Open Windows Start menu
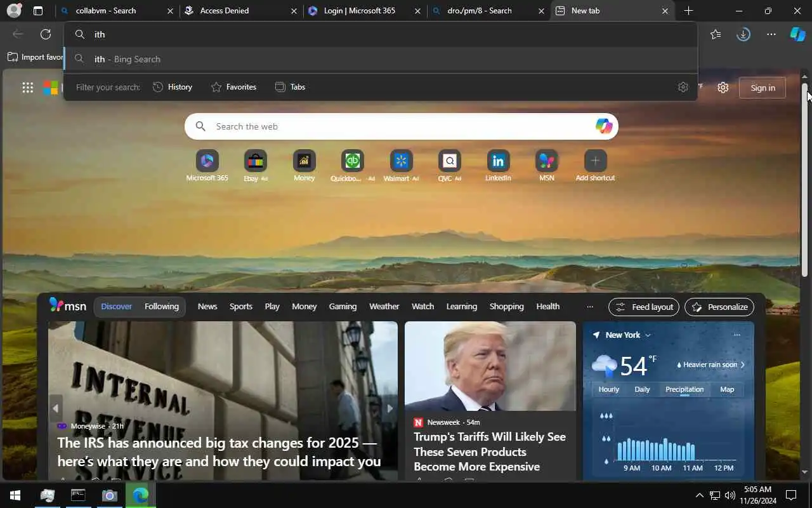The image size is (812, 508). (x=15, y=495)
